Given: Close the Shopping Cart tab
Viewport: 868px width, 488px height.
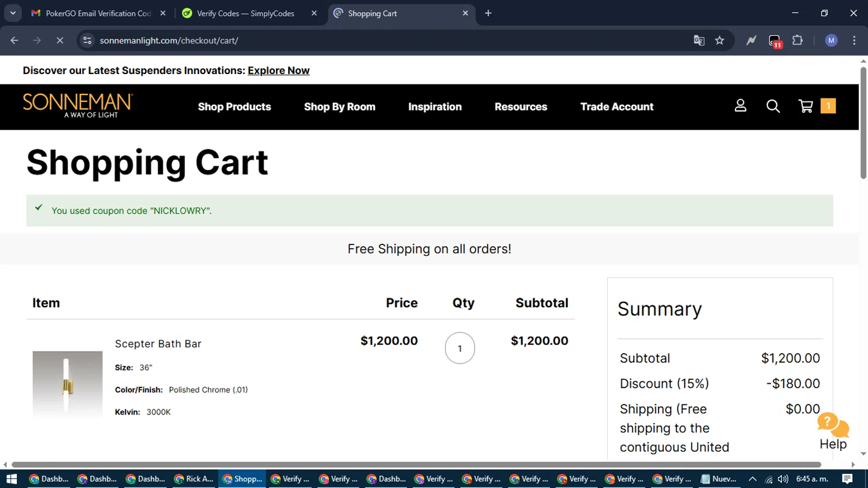Looking at the screenshot, I should click(x=465, y=13).
